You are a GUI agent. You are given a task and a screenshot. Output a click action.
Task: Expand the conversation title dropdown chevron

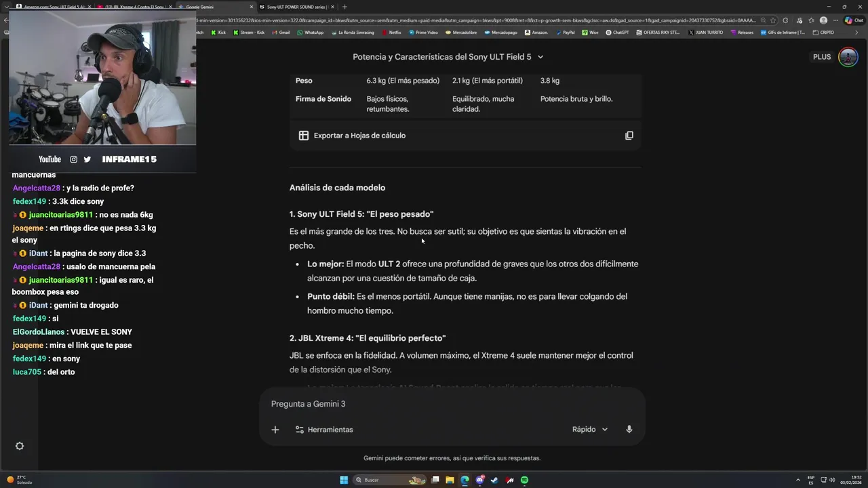click(540, 57)
